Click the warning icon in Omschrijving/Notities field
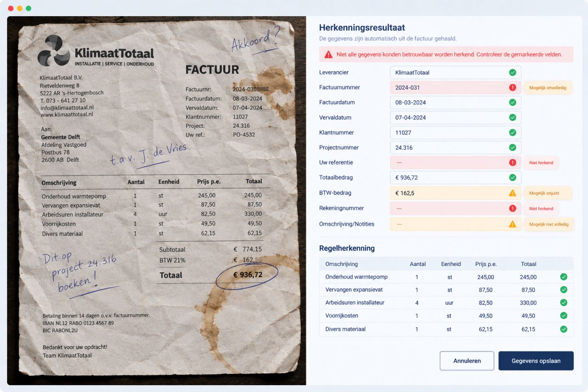The image size is (588, 392). (512, 224)
